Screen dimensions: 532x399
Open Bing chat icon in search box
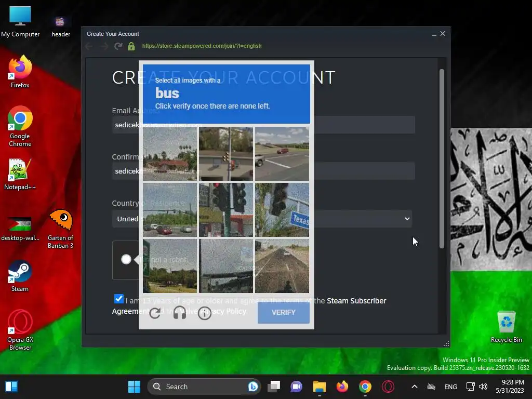point(253,387)
